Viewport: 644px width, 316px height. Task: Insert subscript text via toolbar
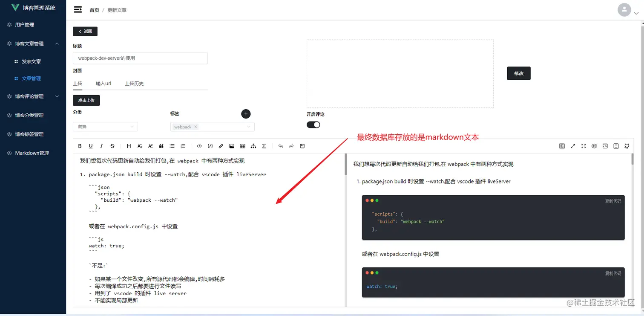[x=140, y=146]
